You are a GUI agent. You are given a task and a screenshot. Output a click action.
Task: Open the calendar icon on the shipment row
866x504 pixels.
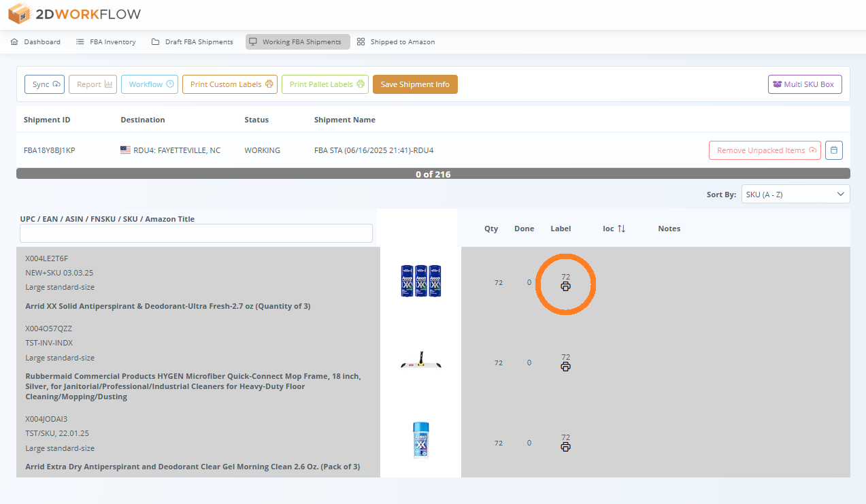[833, 150]
